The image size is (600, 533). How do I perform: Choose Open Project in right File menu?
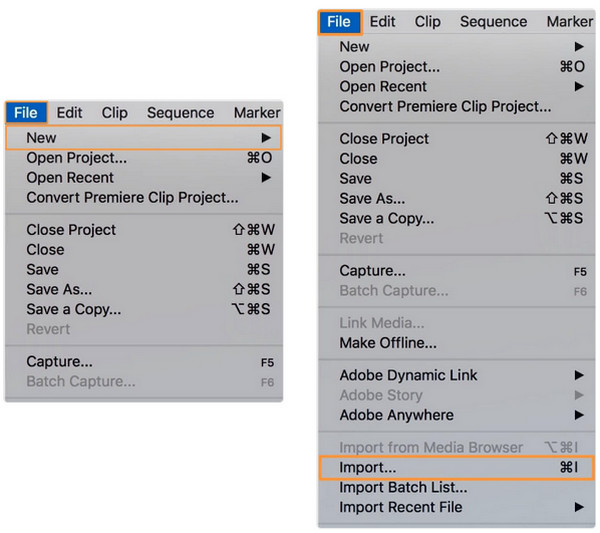click(457, 67)
